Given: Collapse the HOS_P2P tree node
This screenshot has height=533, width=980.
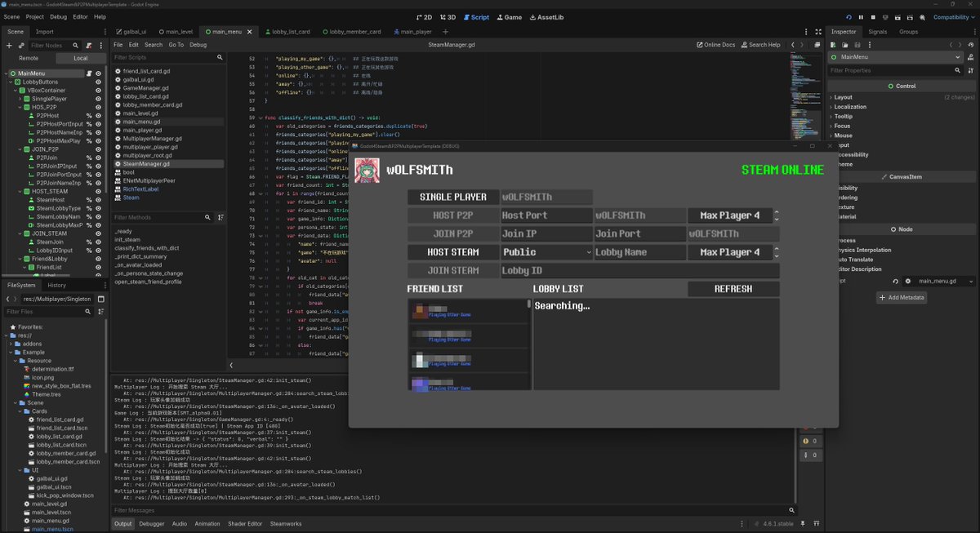Looking at the screenshot, I should 19,107.
